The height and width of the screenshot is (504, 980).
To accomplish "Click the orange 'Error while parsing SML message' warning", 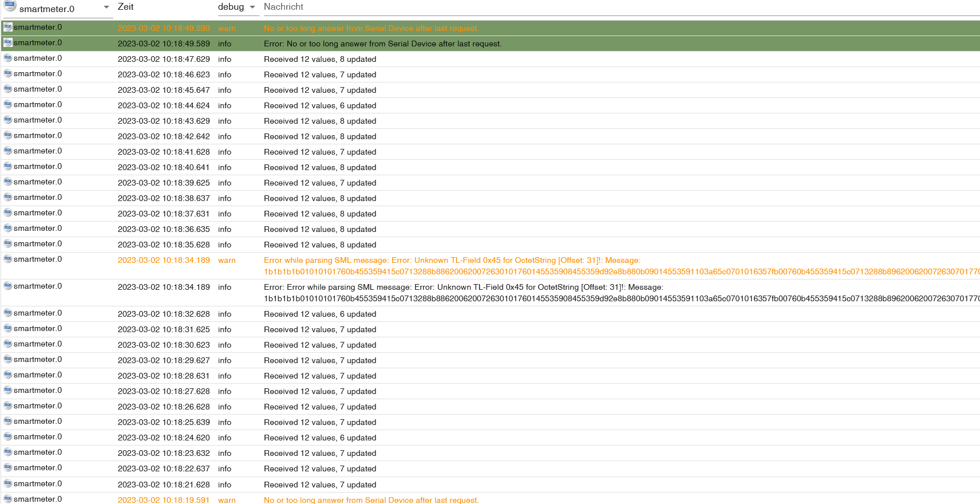I will point(452,260).
